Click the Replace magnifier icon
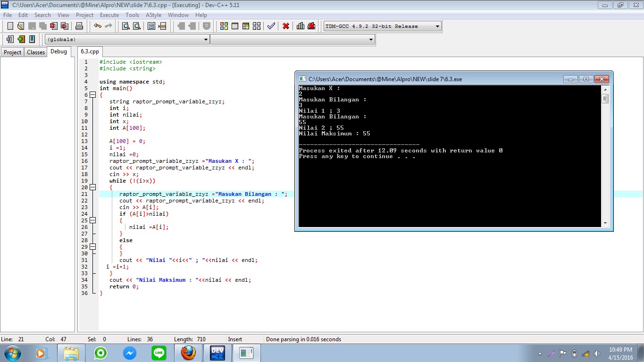The image size is (644, 362). pos(136,26)
